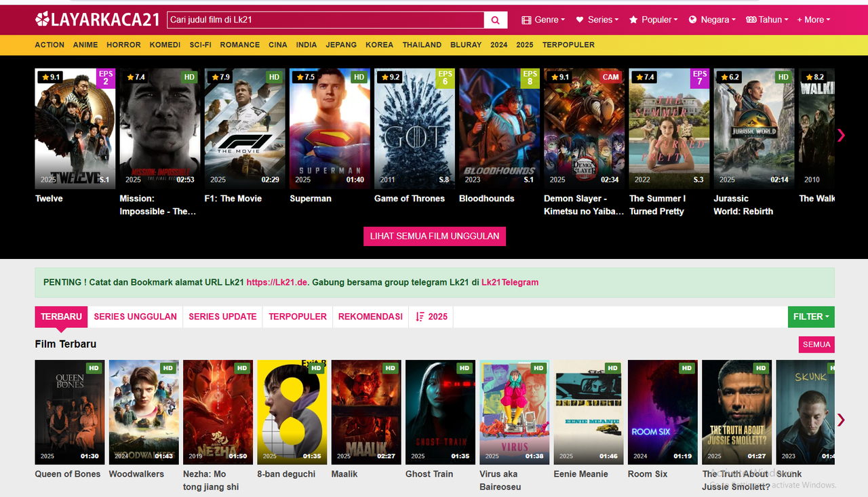The width and height of the screenshot is (868, 497).
Task: Open the Superman poster
Action: 330,129
